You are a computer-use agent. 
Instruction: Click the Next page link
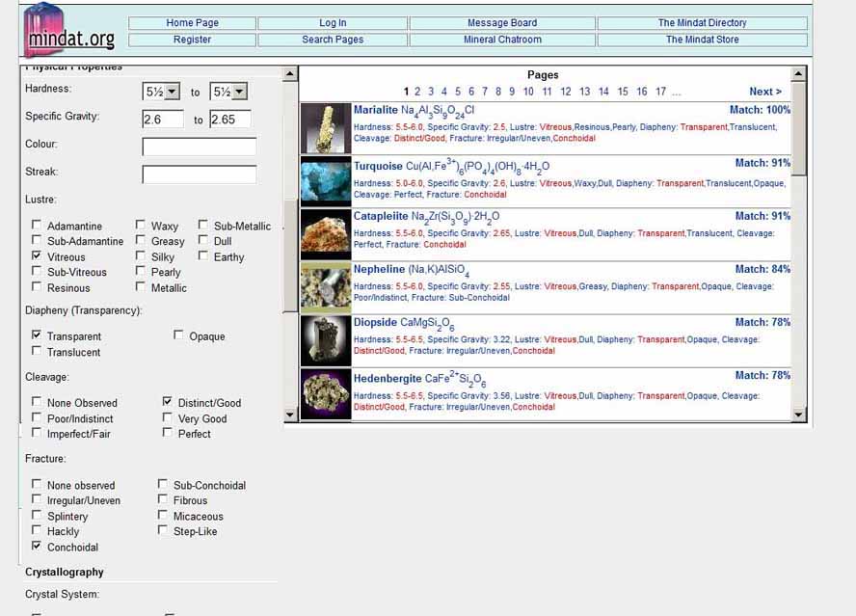(x=764, y=92)
